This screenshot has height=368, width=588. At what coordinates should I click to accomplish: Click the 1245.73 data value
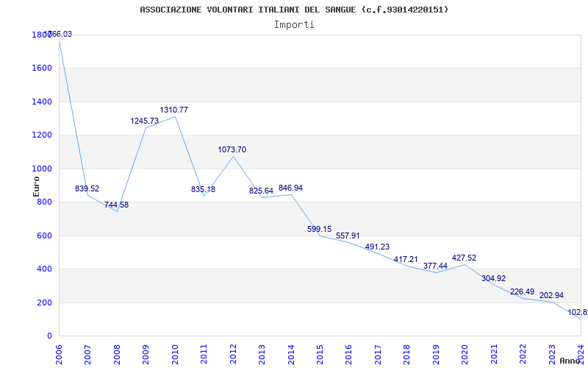click(144, 121)
